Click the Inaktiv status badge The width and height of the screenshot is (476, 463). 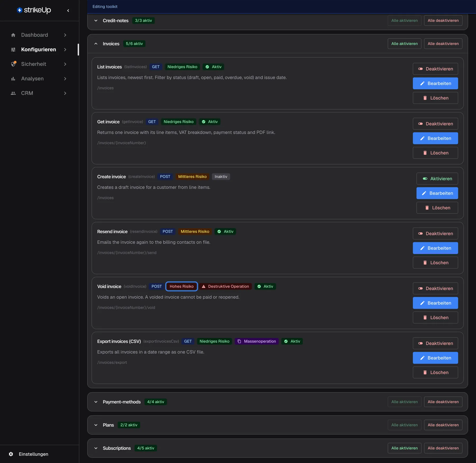click(x=221, y=177)
